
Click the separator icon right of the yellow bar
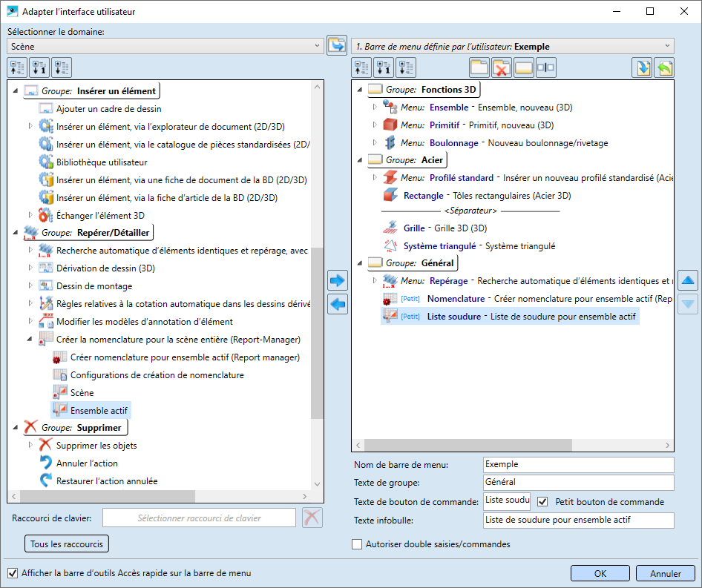coord(545,67)
